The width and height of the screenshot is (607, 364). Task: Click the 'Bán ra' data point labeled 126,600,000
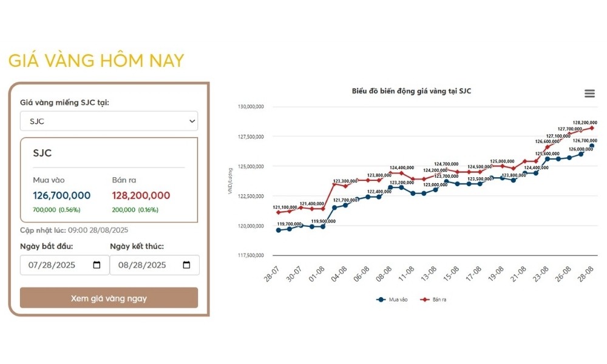coord(547,147)
